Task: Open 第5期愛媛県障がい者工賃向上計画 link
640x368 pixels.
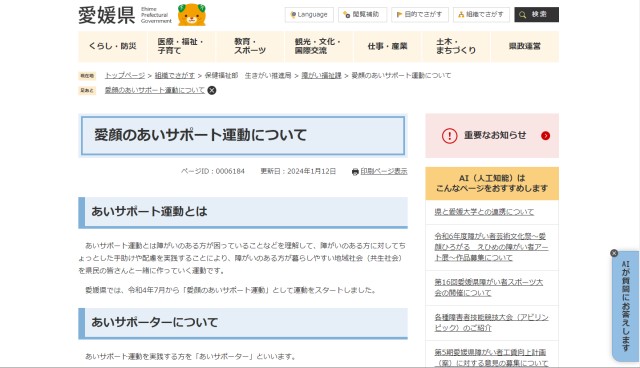Action: coord(491,357)
